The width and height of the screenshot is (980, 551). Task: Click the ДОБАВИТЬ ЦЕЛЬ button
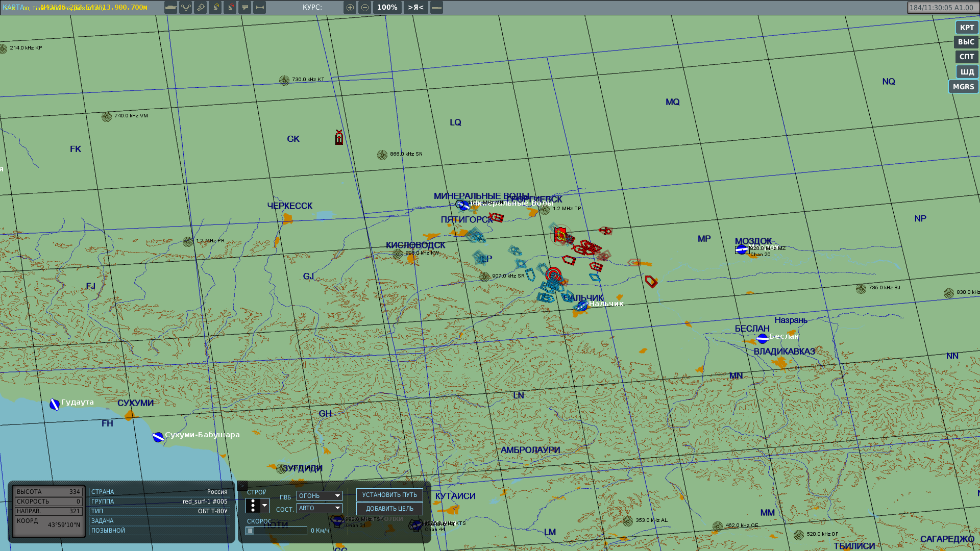(389, 509)
